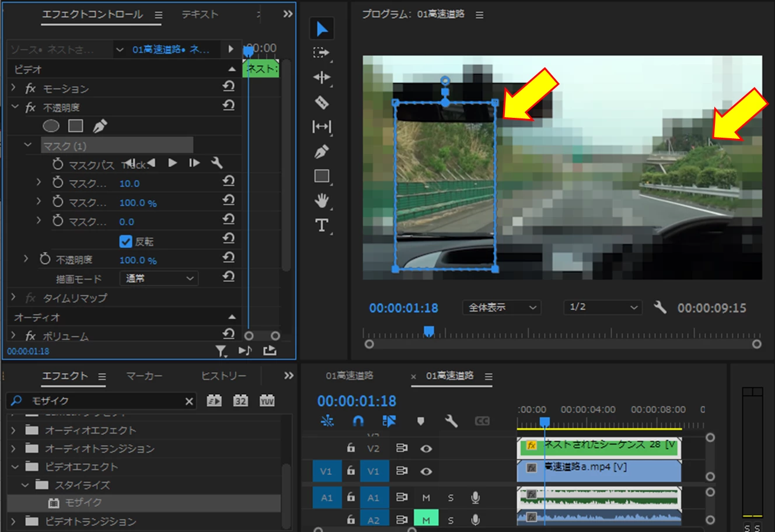This screenshot has height=532, width=775.
Task: Uncheck the mask inverted checkbox
Action: [125, 241]
